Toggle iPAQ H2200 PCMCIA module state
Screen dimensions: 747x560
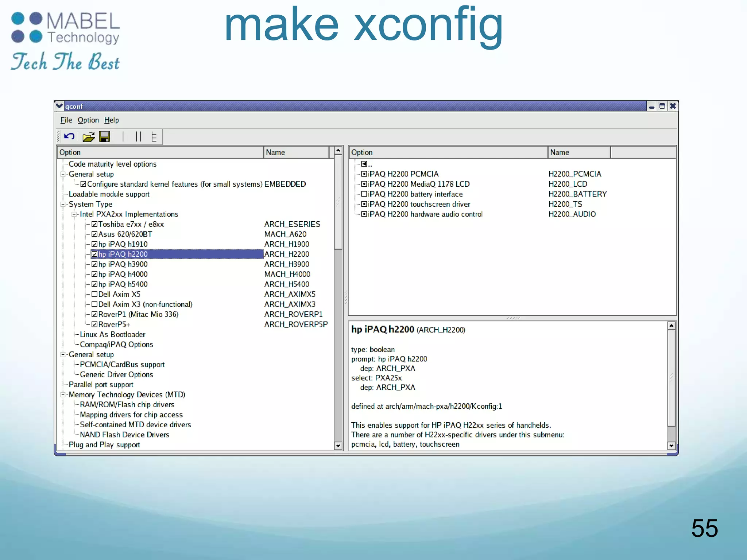(364, 174)
